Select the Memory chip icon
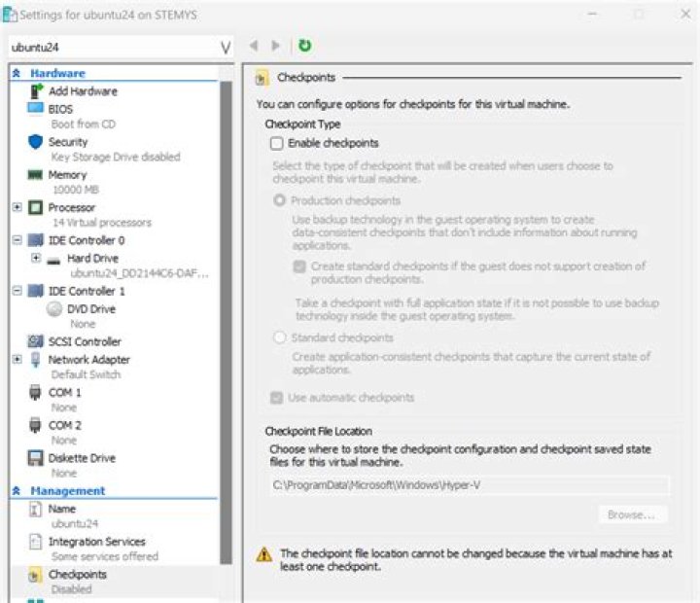Image resolution: width=700 pixels, height=603 pixels. click(35, 175)
